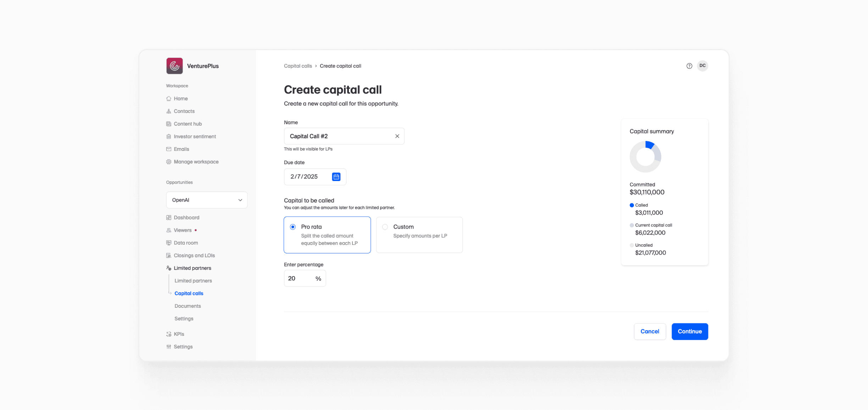This screenshot has width=868, height=410.
Task: Open the calendar date picker icon
Action: point(336,176)
